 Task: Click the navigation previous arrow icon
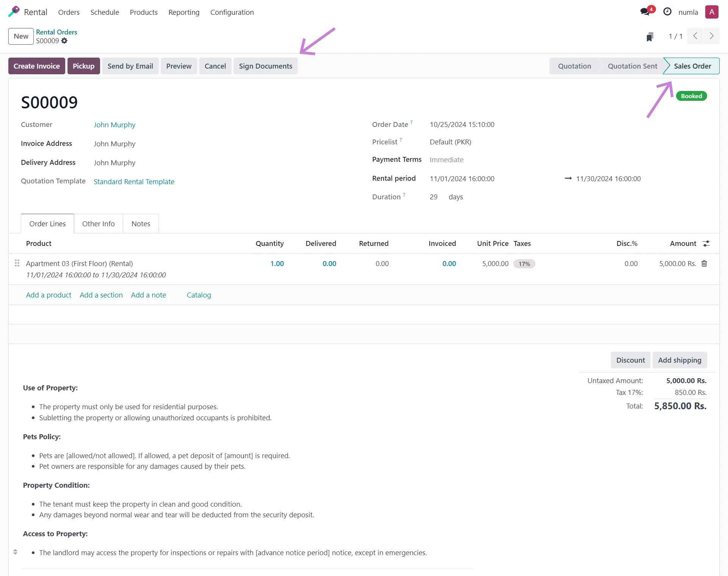(x=695, y=36)
